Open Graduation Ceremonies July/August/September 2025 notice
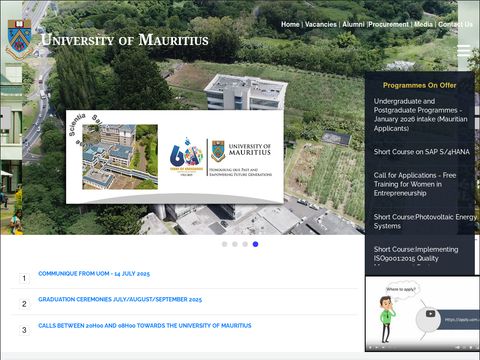 click(x=120, y=299)
